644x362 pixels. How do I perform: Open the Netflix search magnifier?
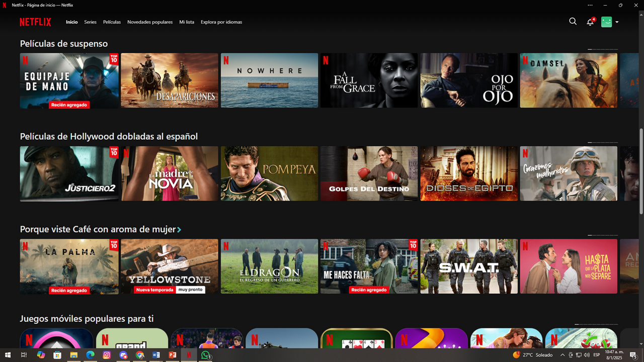point(573,22)
